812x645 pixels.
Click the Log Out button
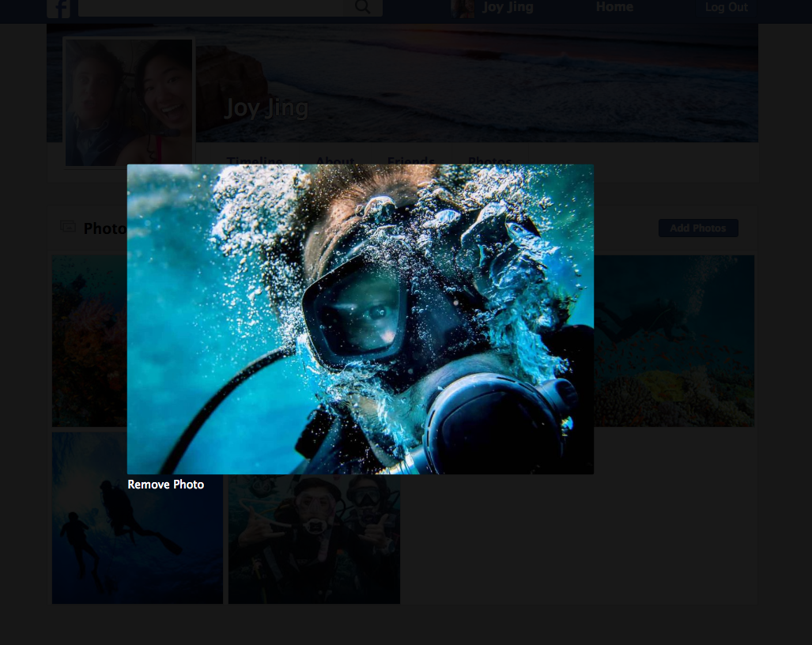tap(726, 8)
